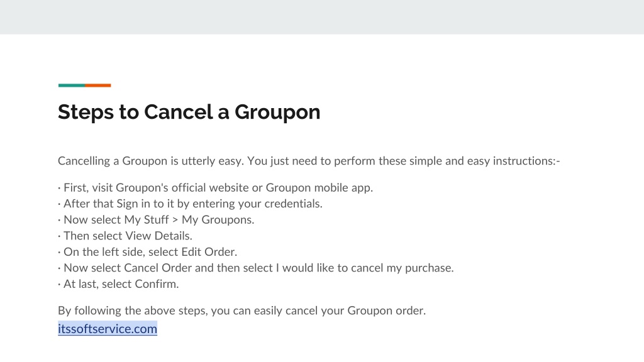Click the word 'instructions' ending the intro sentence
This screenshot has width=644, height=362.
523,161
